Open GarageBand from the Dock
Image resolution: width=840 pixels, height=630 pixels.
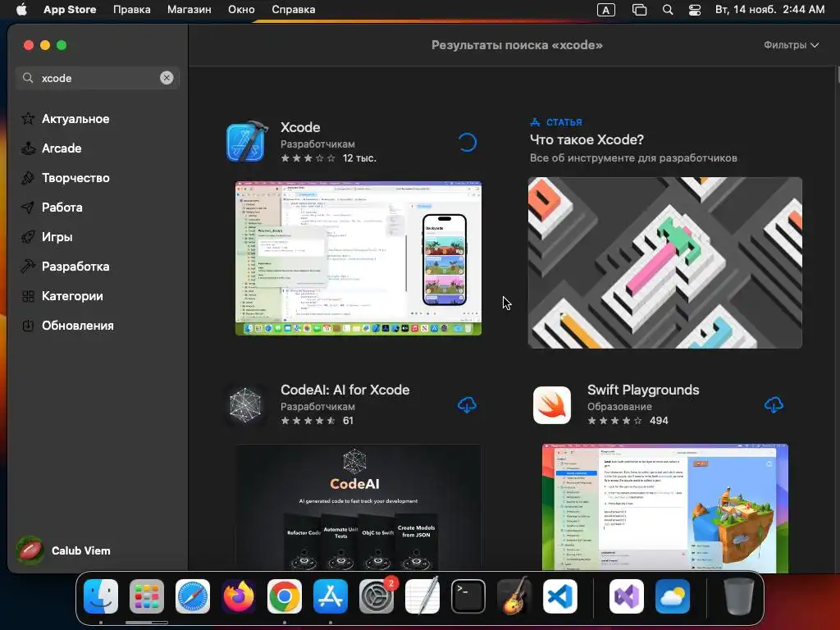click(514, 596)
